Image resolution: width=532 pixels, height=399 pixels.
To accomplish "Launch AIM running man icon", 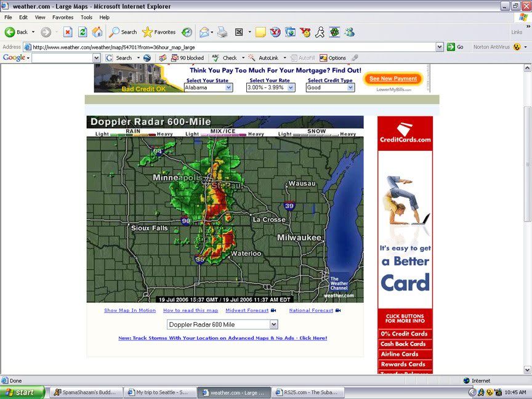I will point(320,32).
